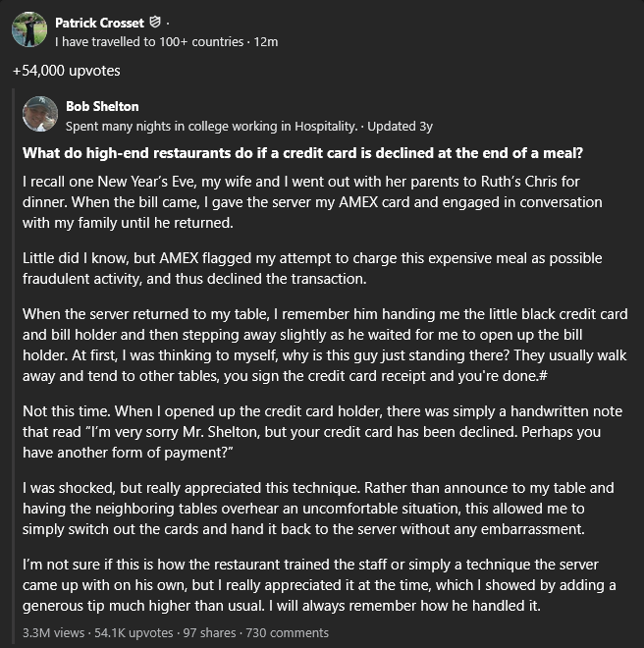Click the 54.1K upvotes count

(134, 632)
